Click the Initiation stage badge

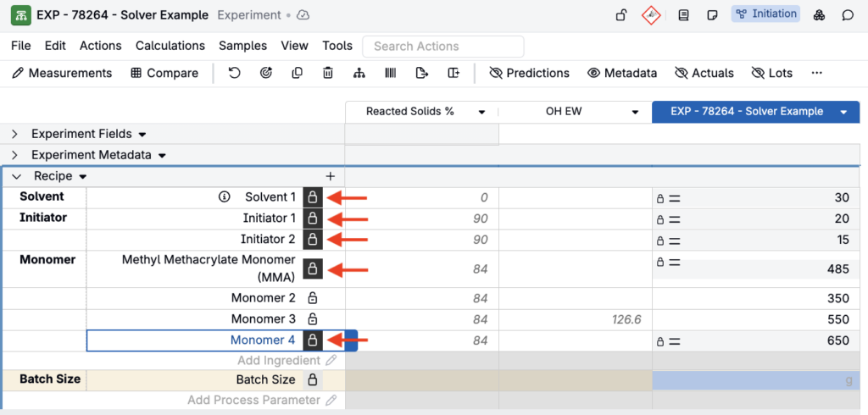click(x=766, y=14)
